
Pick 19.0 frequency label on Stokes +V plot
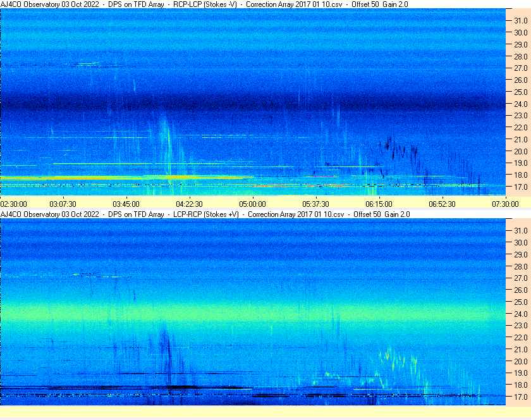[x=521, y=373]
